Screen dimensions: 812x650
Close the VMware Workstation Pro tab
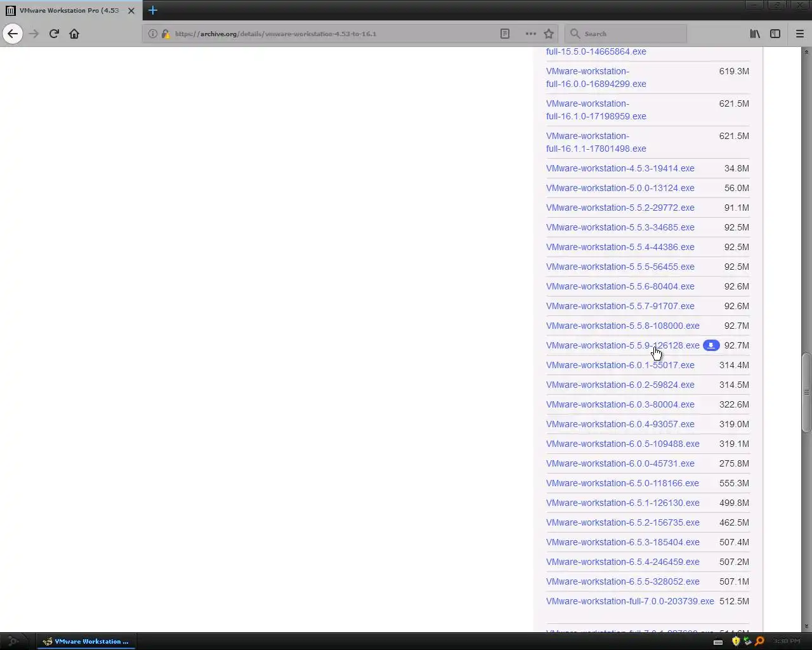coord(131,10)
